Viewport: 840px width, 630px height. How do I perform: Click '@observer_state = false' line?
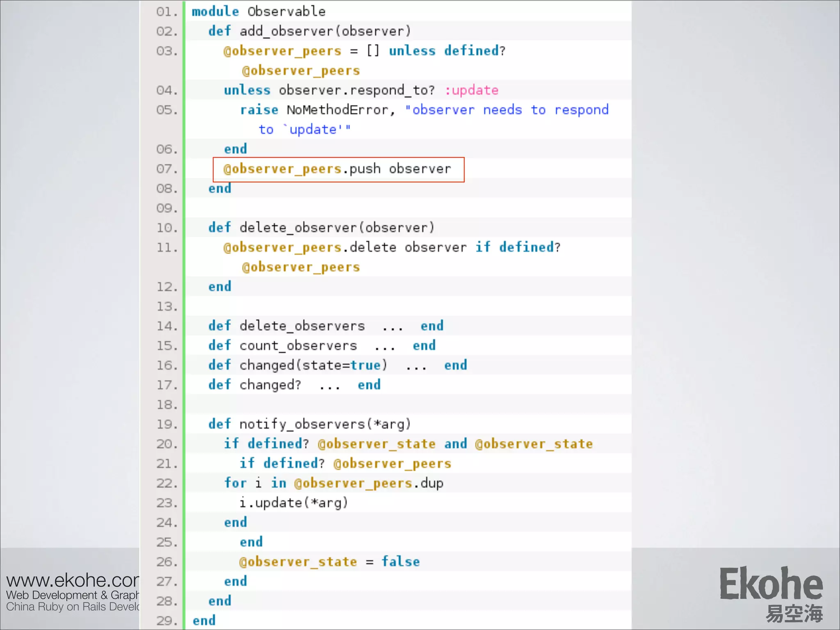tap(329, 562)
